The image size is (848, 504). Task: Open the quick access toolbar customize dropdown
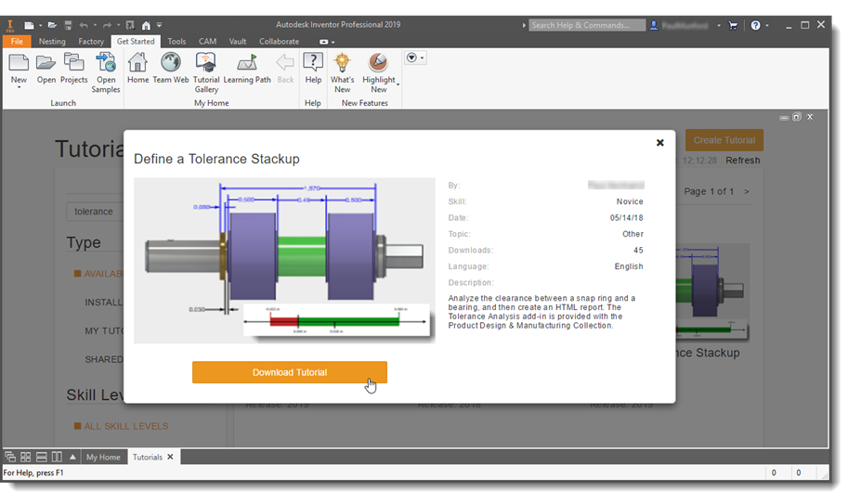click(x=160, y=25)
